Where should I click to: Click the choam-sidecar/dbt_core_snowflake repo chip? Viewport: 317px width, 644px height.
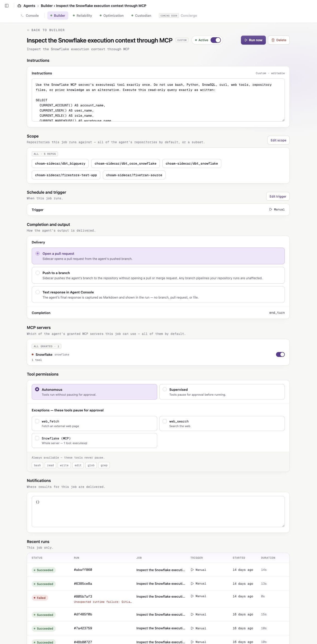[x=126, y=164]
